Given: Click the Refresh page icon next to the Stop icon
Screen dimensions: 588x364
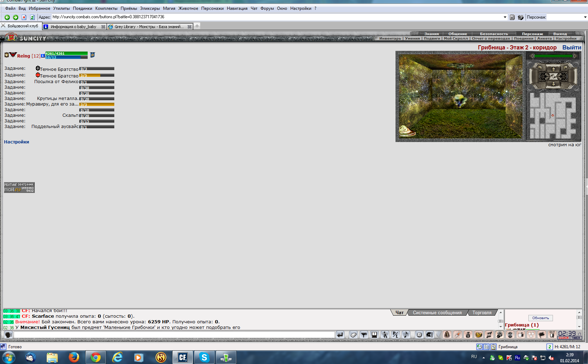Looking at the screenshot, I should (x=32, y=17).
